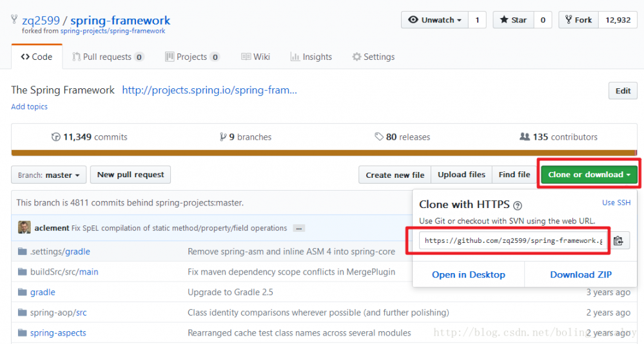Click the fork icon on the Fork button

click(x=569, y=20)
